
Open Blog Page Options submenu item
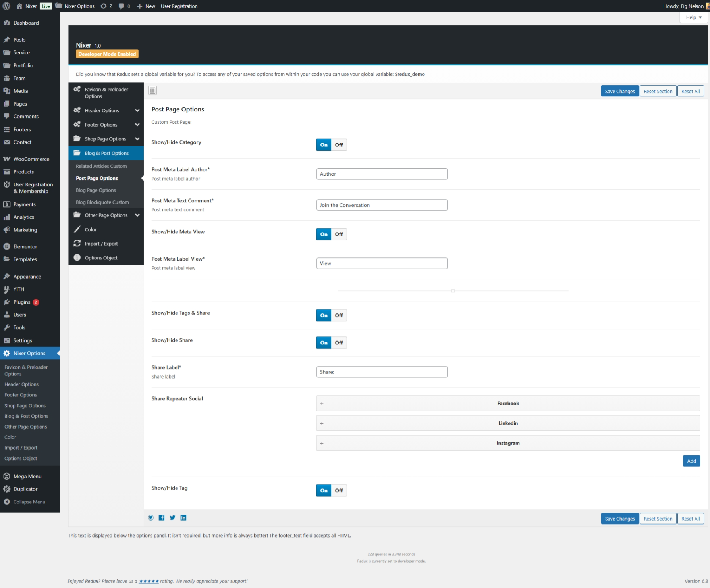[x=96, y=190]
